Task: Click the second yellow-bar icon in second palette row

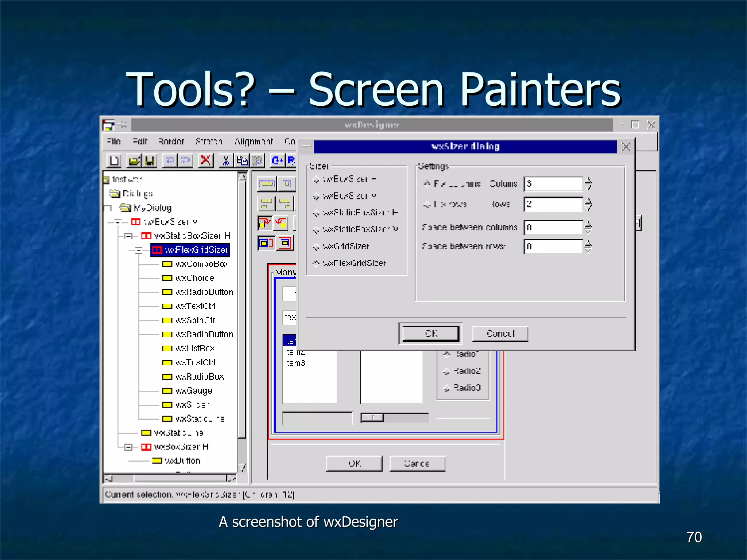Action: tap(285, 203)
